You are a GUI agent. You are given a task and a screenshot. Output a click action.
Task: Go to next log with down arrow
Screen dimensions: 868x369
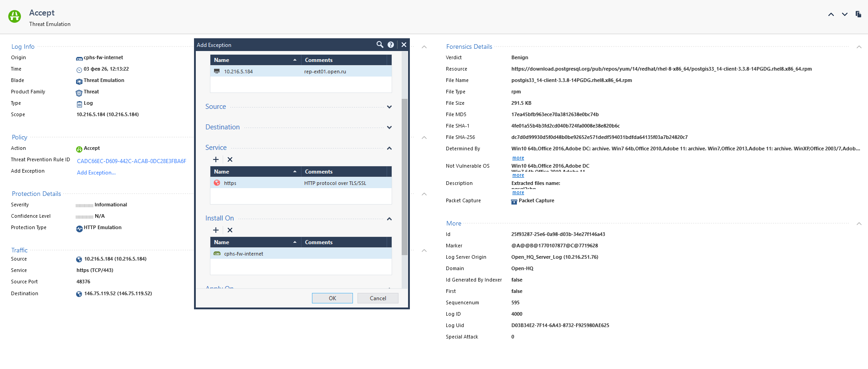point(845,14)
